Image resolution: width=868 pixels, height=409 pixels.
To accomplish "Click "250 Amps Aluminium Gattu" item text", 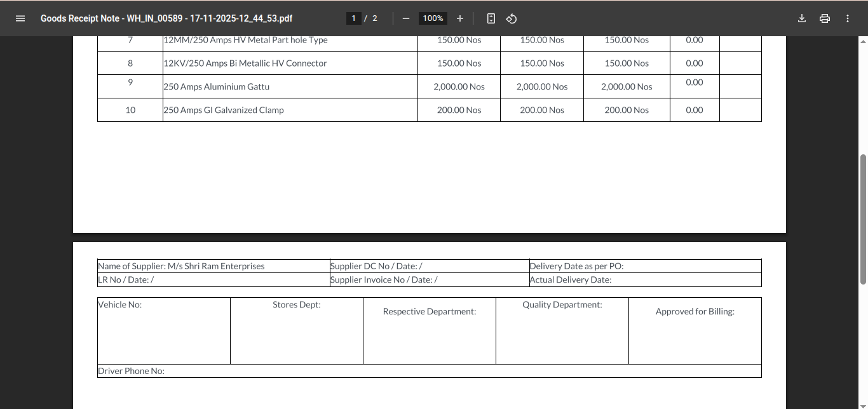I will pos(217,87).
